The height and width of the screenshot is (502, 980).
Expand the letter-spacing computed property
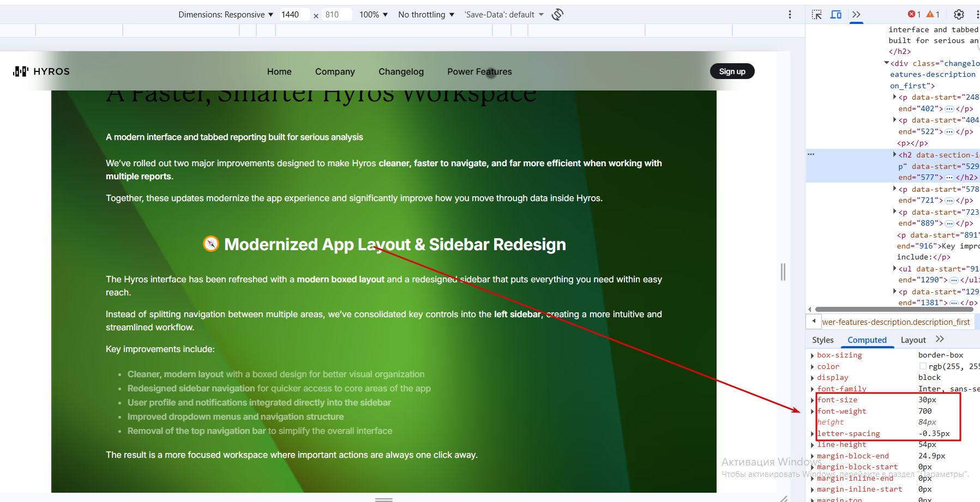[813, 434]
